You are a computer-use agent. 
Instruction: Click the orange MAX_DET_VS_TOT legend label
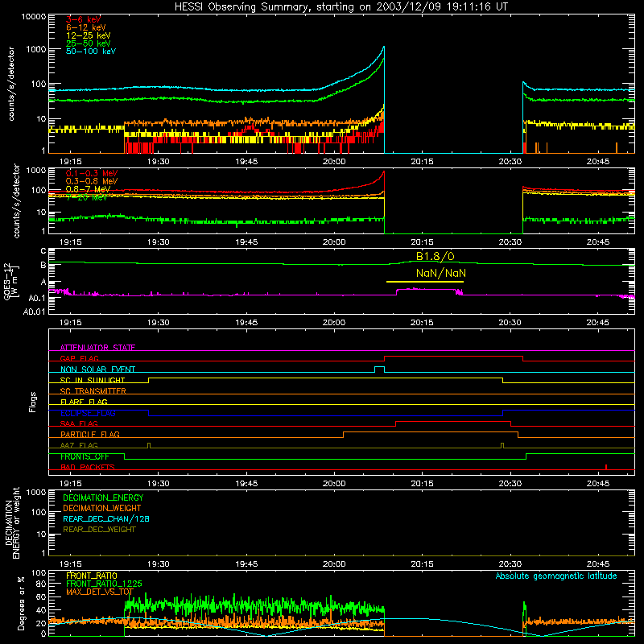click(x=99, y=592)
